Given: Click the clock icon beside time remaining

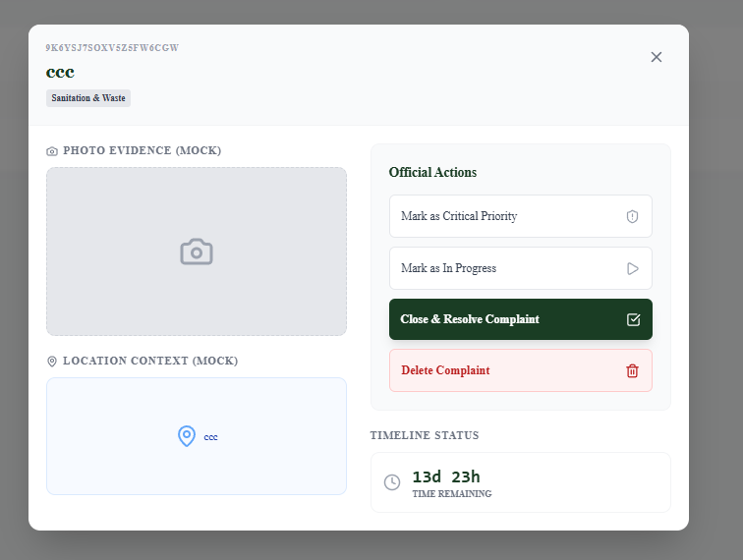Looking at the screenshot, I should click(392, 482).
